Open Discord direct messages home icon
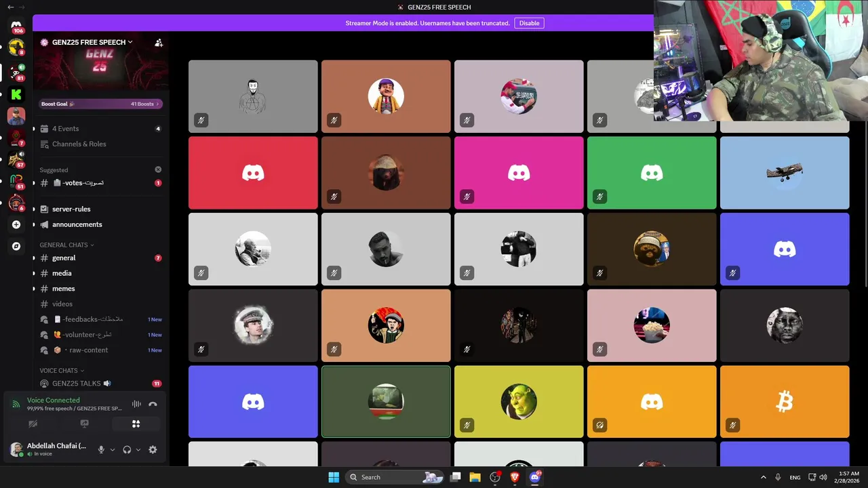 tap(16, 26)
